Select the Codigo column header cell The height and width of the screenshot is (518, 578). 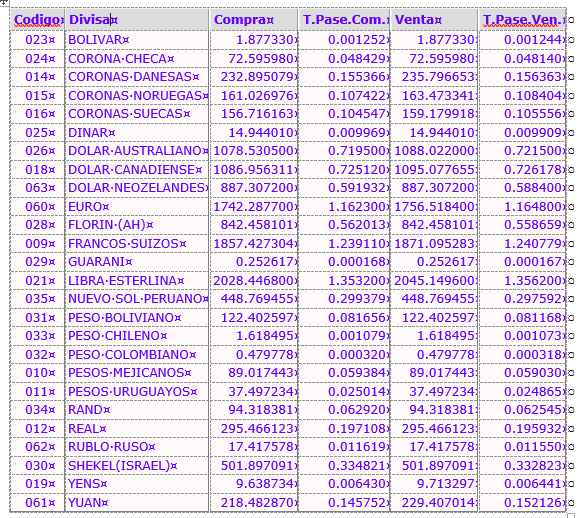[x=38, y=20]
